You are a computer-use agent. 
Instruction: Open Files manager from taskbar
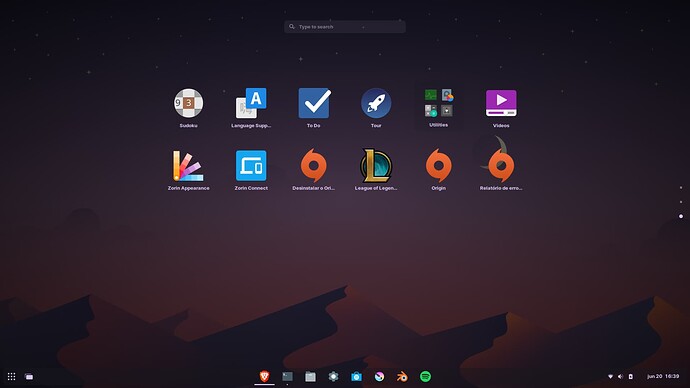click(310, 377)
